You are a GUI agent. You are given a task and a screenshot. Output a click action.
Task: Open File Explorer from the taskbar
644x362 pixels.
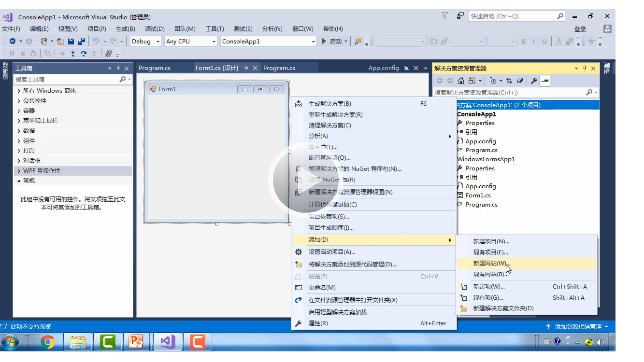(77, 342)
